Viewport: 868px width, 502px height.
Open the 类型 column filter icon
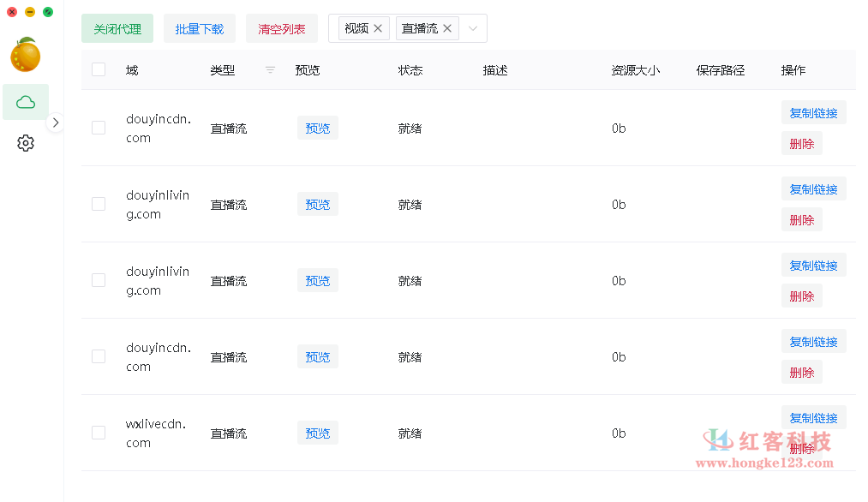[270, 69]
